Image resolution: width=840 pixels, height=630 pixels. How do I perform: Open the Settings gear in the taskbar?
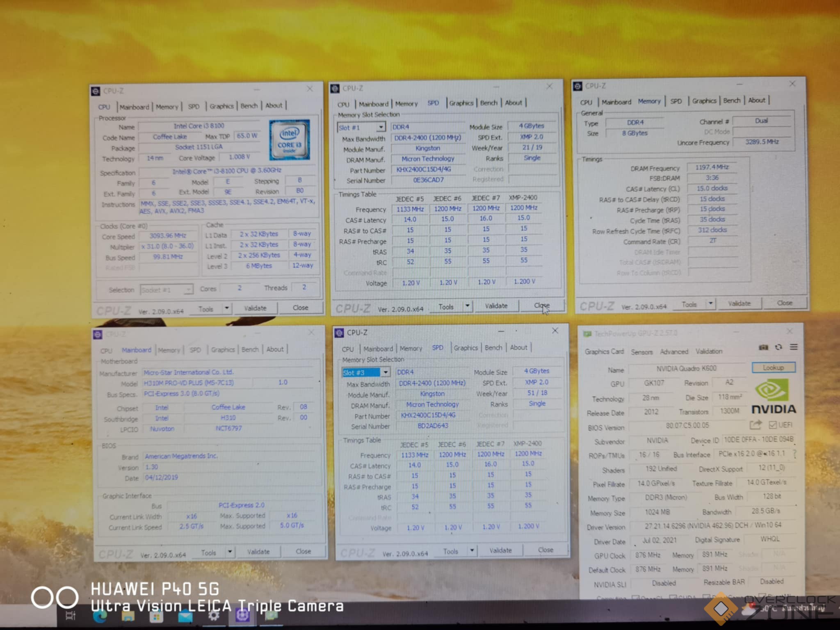coord(214,616)
